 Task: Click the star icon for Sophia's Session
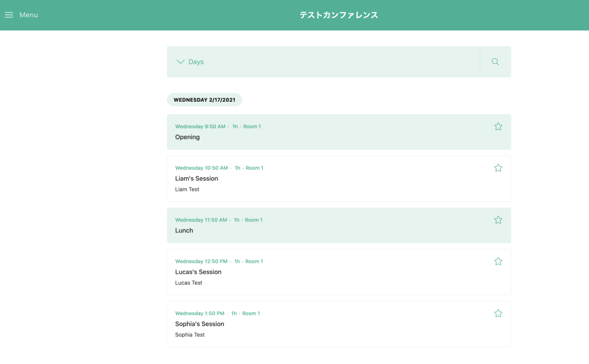[498, 313]
